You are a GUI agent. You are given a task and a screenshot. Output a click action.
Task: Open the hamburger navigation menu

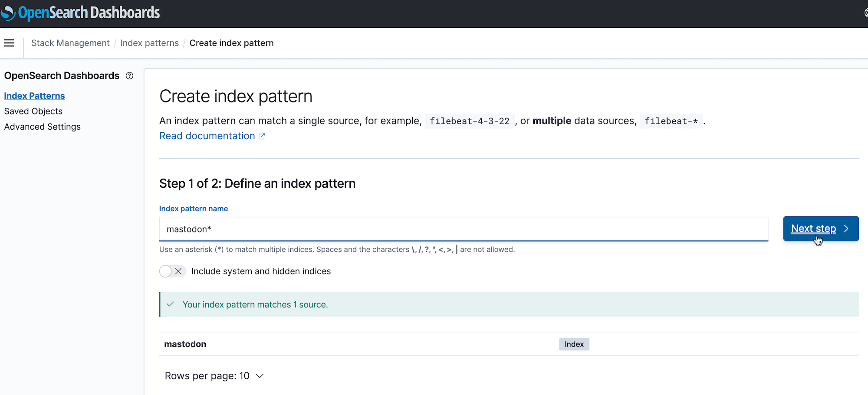(x=9, y=43)
